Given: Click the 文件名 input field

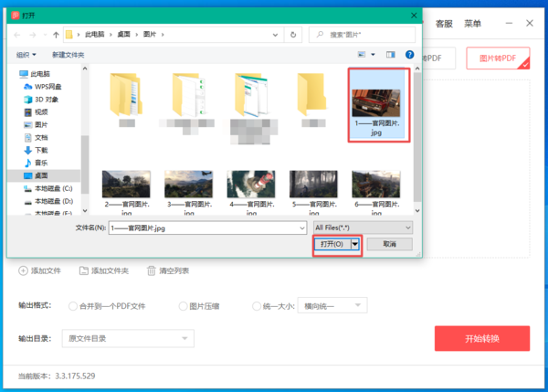Looking at the screenshot, I should 207,228.
